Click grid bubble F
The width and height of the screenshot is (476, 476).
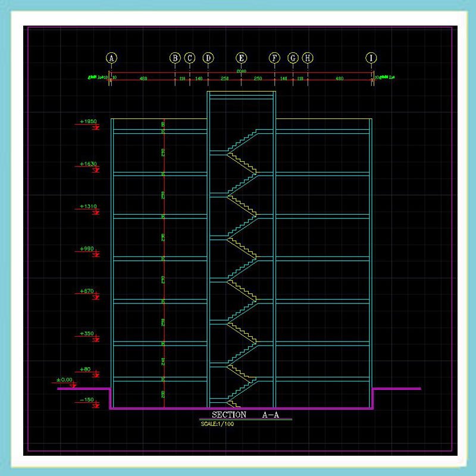click(274, 58)
